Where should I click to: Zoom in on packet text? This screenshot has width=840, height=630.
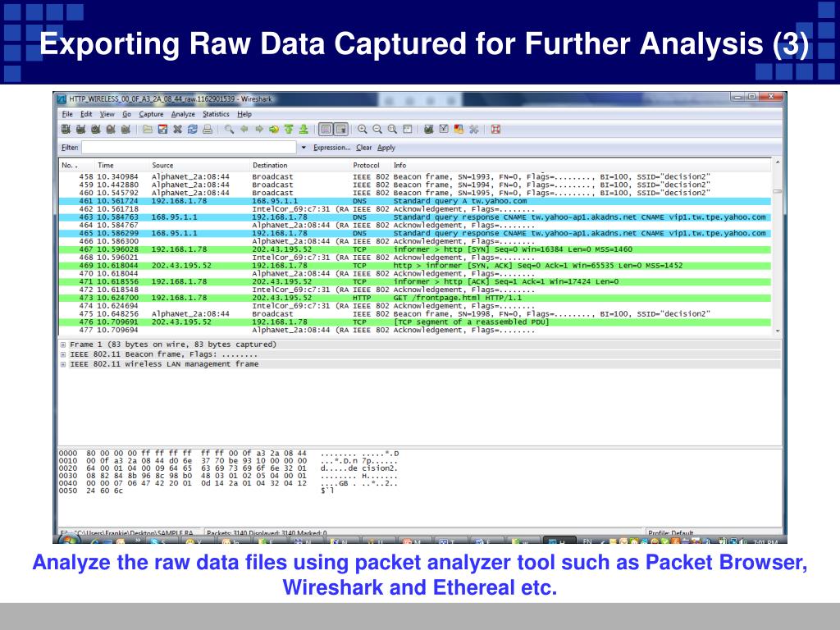(x=363, y=129)
